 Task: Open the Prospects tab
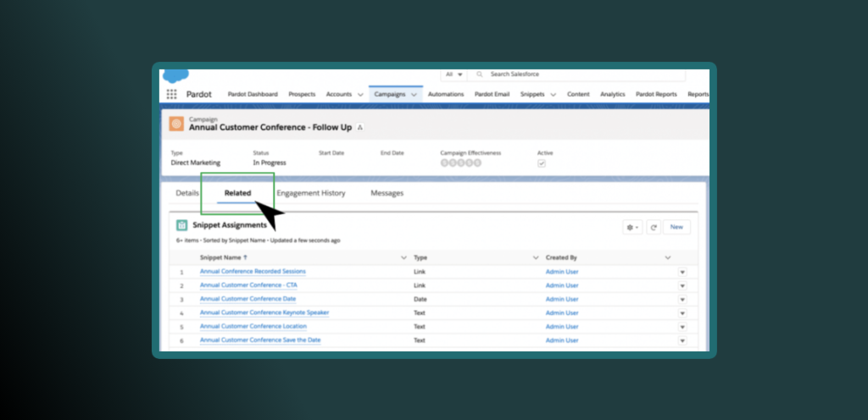pyautogui.click(x=302, y=95)
